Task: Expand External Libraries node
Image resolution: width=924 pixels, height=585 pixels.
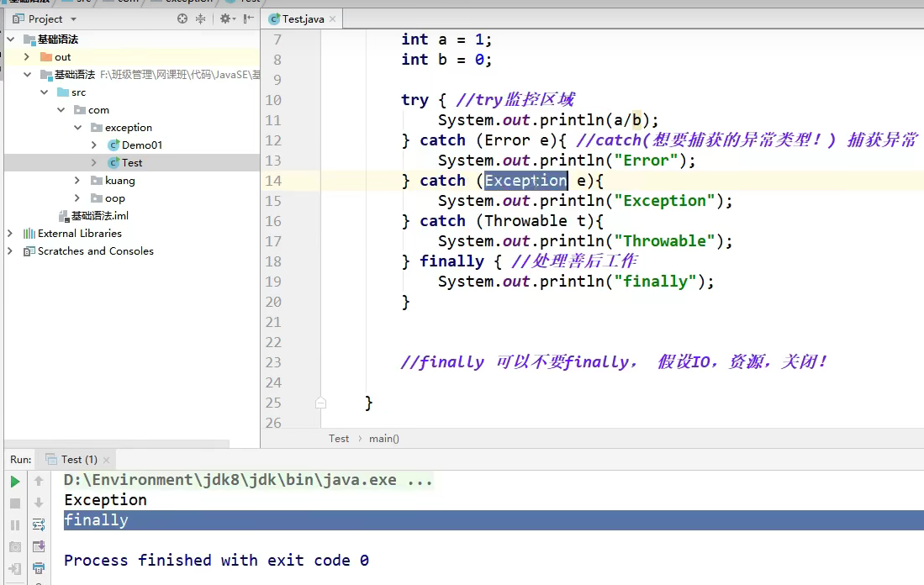Action: (10, 234)
